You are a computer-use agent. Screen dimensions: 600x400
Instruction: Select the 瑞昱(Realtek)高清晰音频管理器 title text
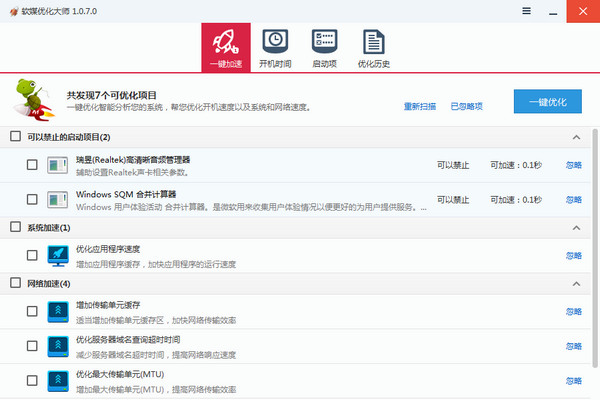[x=133, y=160]
